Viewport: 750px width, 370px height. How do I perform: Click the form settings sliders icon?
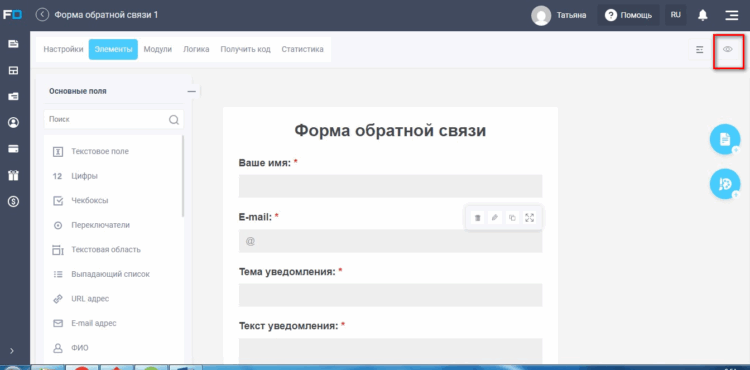700,49
